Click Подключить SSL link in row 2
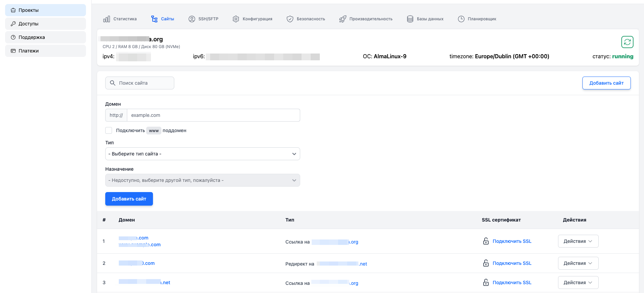644x293 pixels. (x=512, y=263)
